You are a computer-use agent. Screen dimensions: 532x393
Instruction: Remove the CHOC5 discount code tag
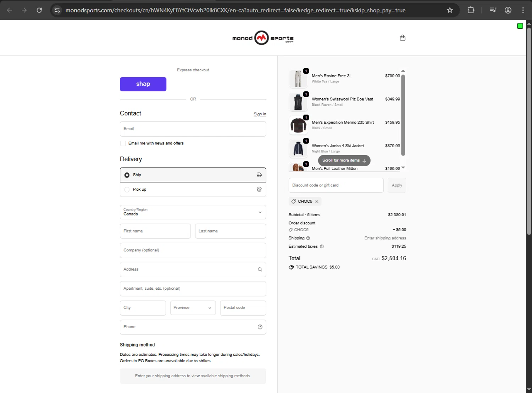(x=317, y=201)
